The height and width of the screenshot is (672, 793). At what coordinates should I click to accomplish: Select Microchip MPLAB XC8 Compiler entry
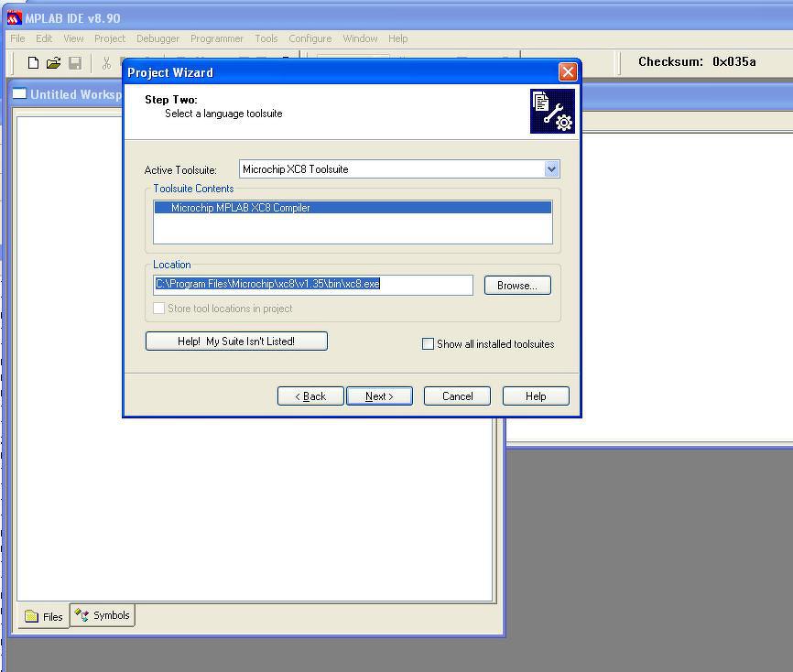(353, 207)
